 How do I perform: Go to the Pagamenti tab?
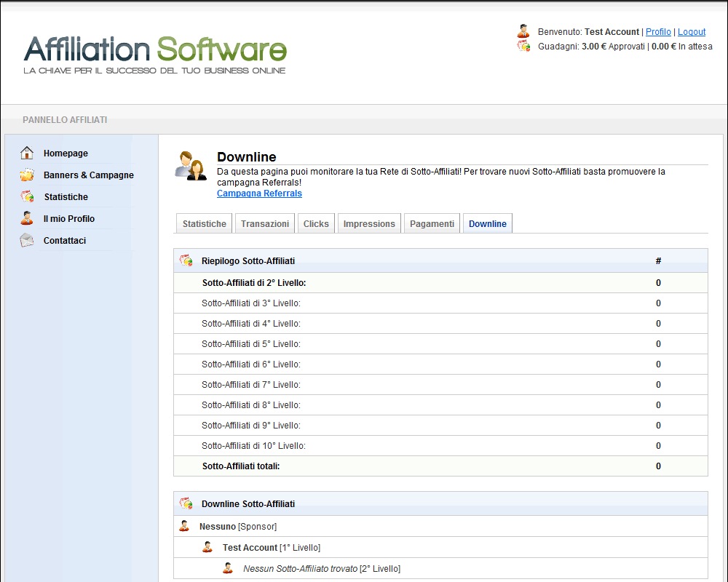click(432, 224)
